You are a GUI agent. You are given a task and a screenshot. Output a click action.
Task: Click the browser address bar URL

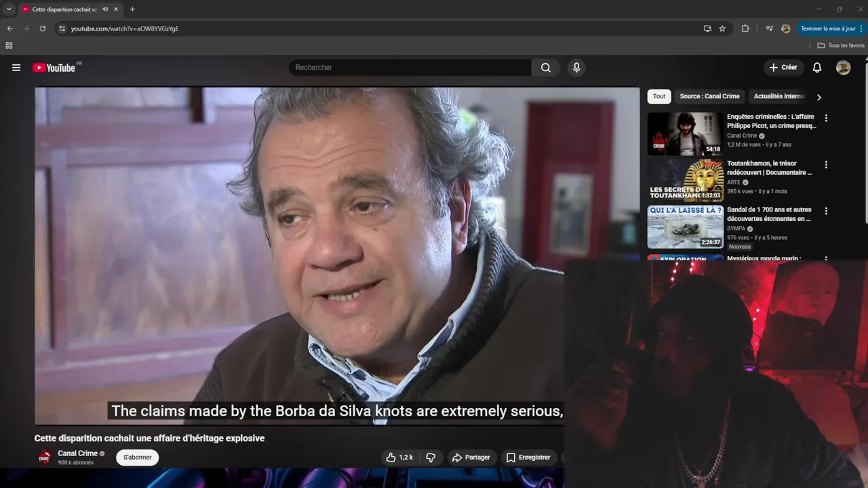point(125,28)
